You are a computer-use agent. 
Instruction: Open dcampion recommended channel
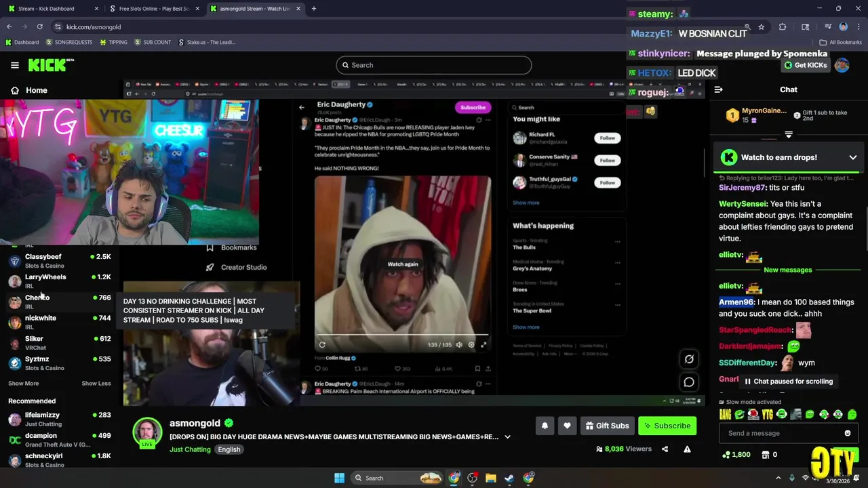(x=60, y=439)
